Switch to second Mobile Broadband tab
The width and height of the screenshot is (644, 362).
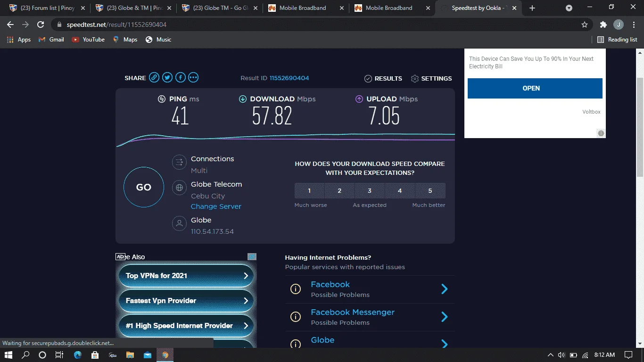tap(392, 8)
